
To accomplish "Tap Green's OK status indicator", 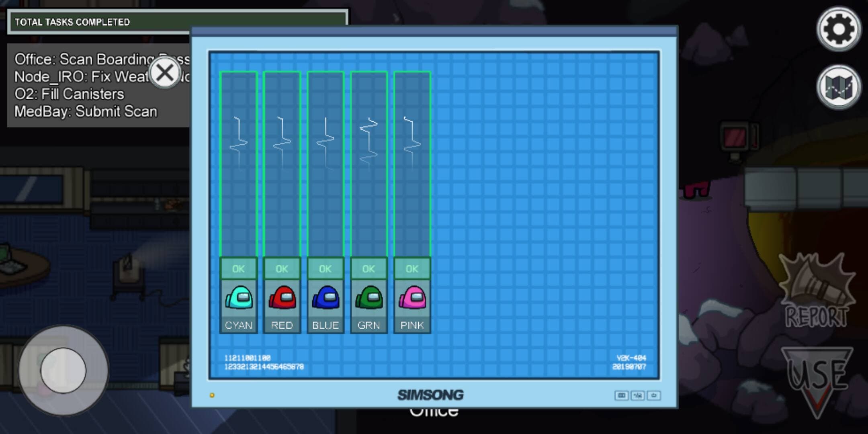I will [x=369, y=268].
